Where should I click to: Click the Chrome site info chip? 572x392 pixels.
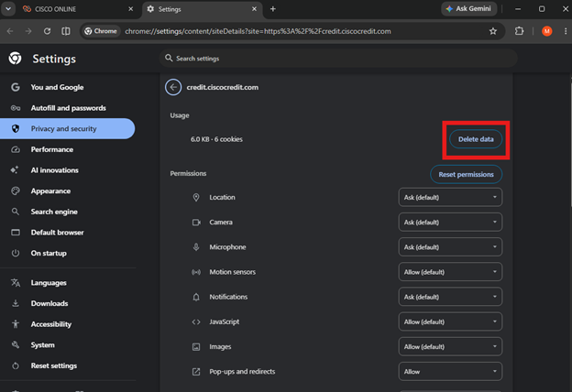[x=101, y=31]
